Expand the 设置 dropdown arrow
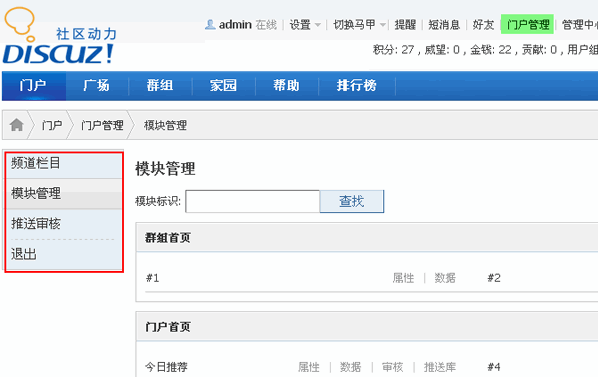Screen dimensions: 598x377 coord(318,25)
